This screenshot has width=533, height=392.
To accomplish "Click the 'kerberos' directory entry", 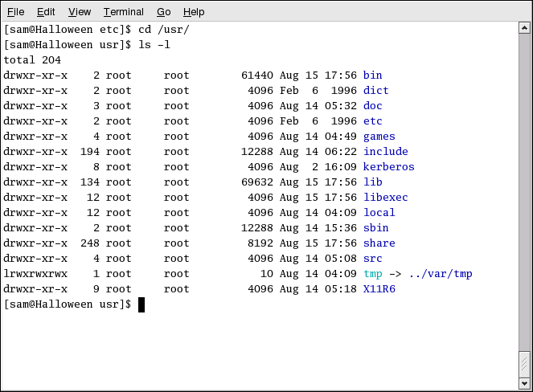I will tap(389, 167).
